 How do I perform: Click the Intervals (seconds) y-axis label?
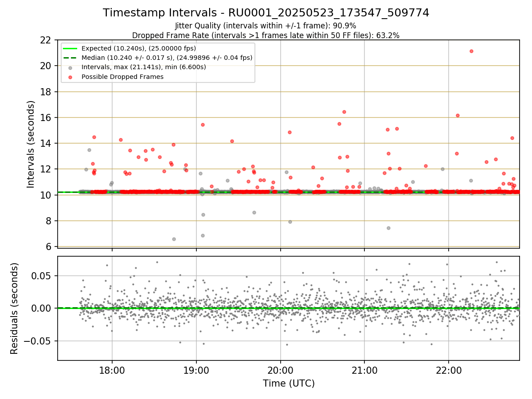click(31, 144)
